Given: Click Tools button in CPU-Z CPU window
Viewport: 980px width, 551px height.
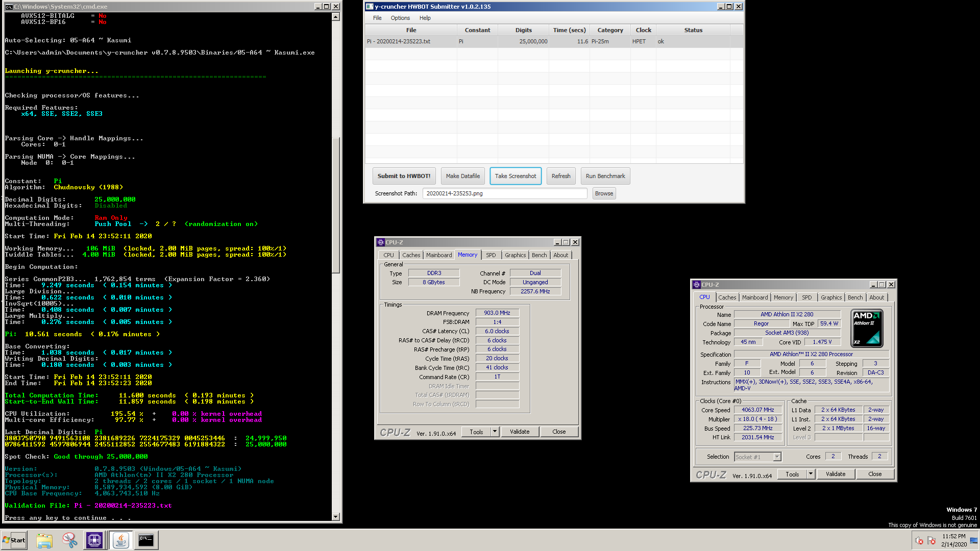Looking at the screenshot, I should [x=792, y=474].
